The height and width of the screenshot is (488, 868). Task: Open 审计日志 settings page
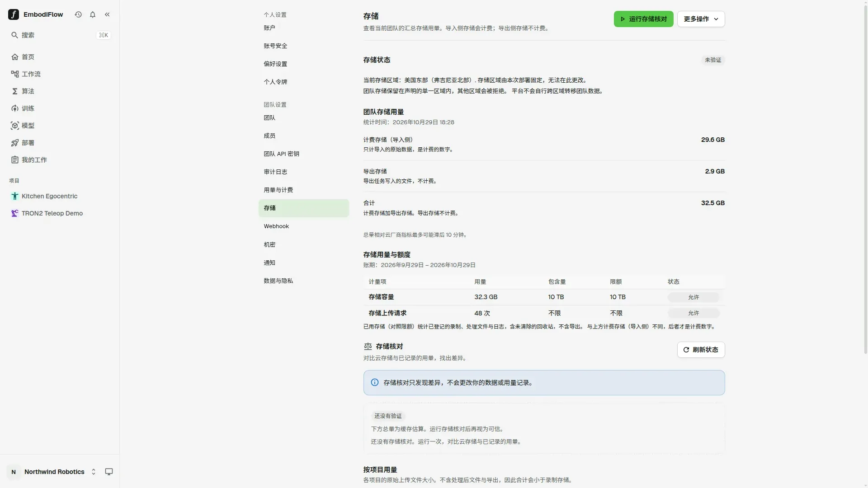(x=304, y=172)
